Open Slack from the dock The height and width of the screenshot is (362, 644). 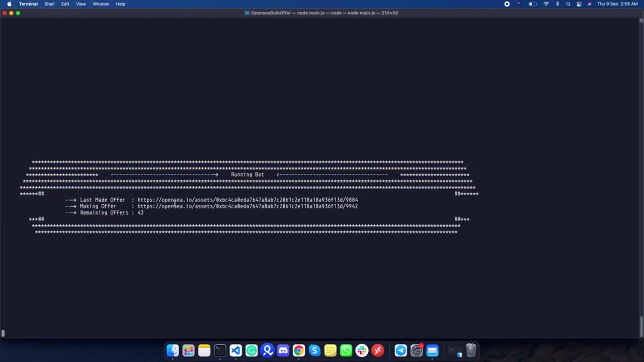(362, 350)
